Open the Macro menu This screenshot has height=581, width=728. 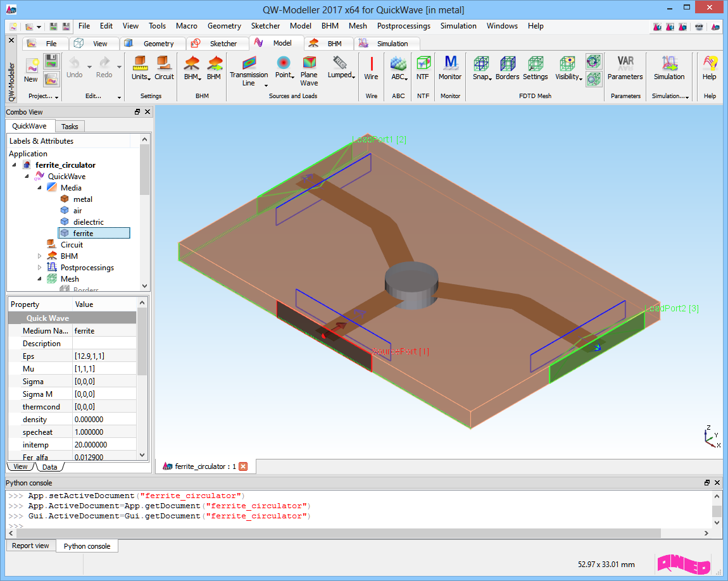coord(187,26)
